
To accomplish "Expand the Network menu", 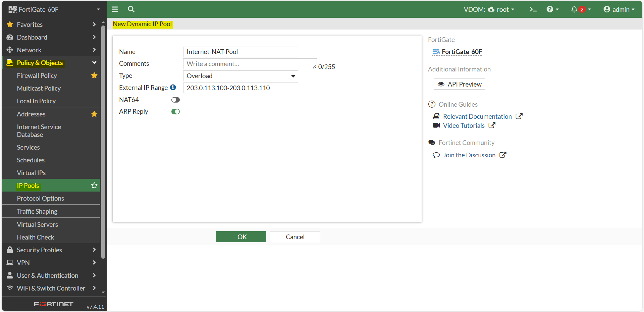I will 51,50.
